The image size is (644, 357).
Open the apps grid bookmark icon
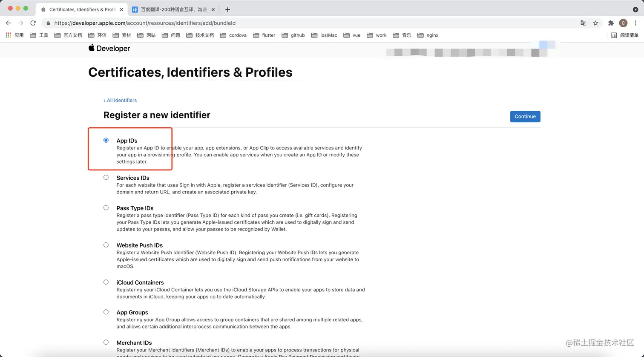[9, 35]
